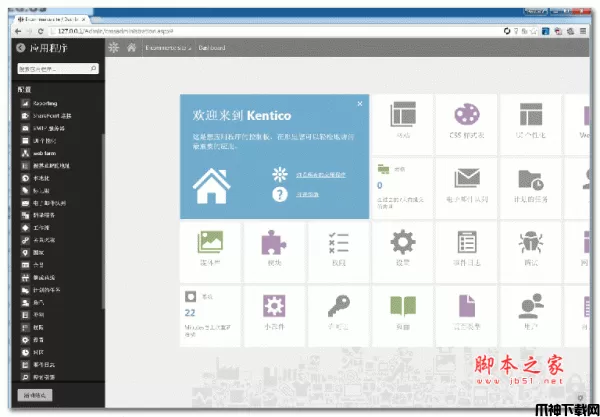This screenshot has width=600, height=417.
Task: Click the sidebar vertical scrollbar
Action: (103, 222)
